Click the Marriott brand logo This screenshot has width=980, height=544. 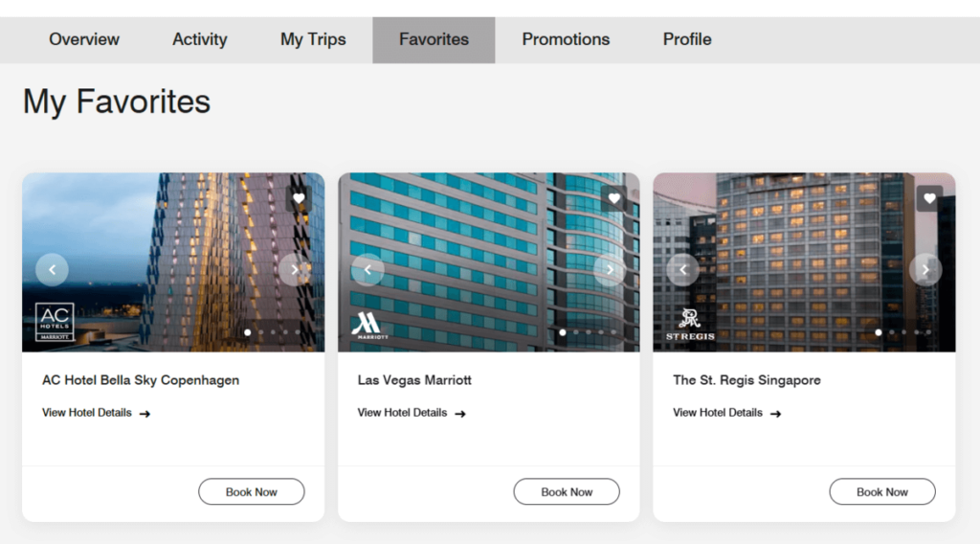pyautogui.click(x=368, y=326)
